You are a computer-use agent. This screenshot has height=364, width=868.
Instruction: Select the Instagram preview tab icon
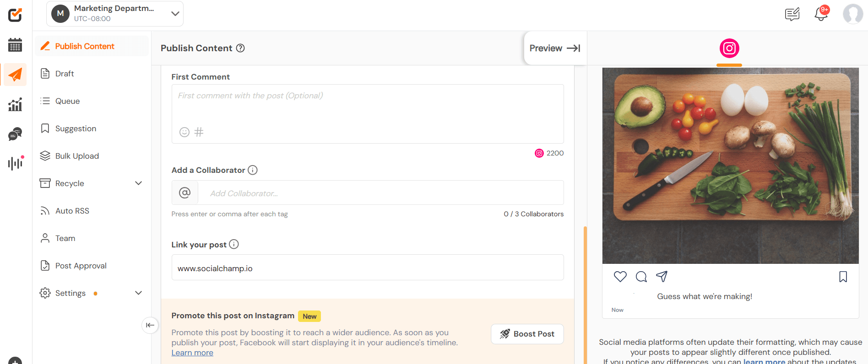tap(729, 48)
